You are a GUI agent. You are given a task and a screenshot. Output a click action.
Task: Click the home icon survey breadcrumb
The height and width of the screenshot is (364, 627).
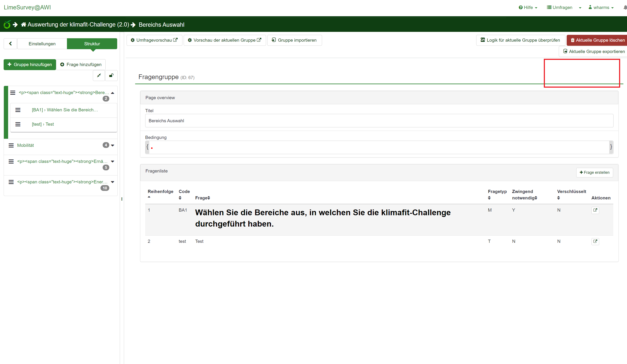coord(24,24)
